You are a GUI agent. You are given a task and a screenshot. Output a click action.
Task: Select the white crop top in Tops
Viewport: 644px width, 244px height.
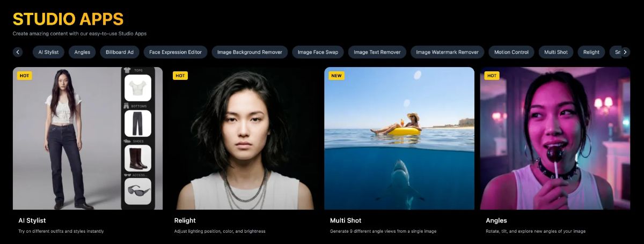[x=138, y=88]
